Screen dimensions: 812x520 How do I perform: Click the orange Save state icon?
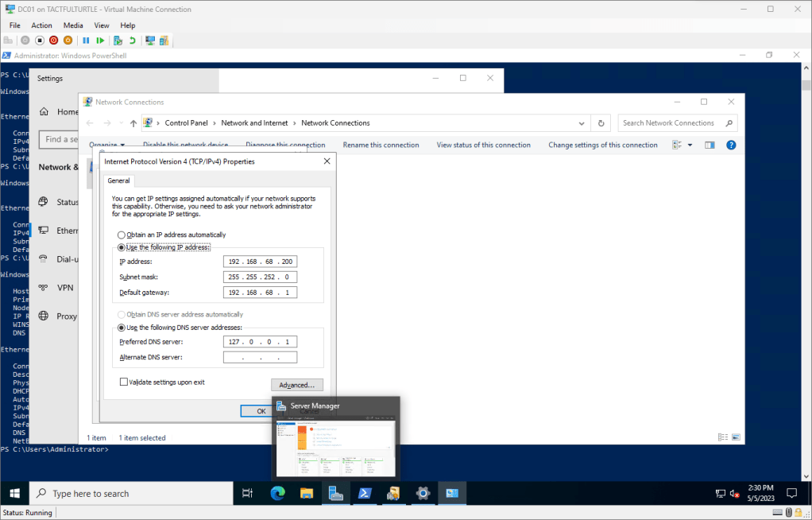[x=68, y=41]
